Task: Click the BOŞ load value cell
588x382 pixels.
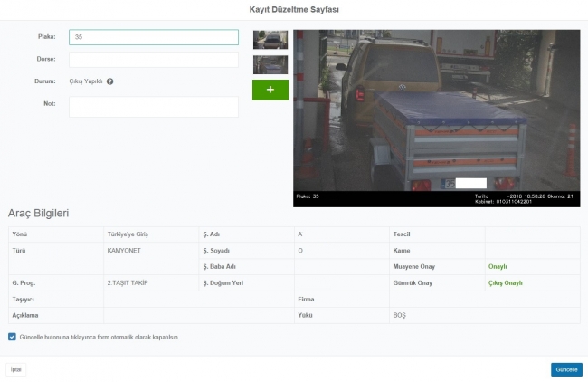Action: pyautogui.click(x=399, y=315)
